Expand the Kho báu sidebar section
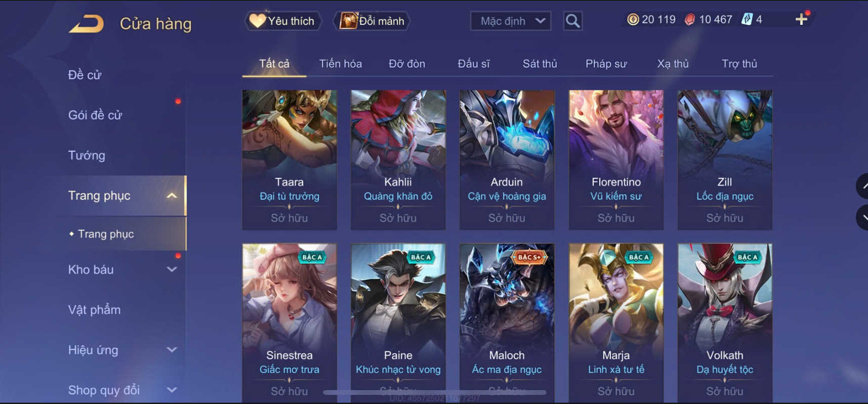Viewport: 868px width, 404px height. click(172, 270)
